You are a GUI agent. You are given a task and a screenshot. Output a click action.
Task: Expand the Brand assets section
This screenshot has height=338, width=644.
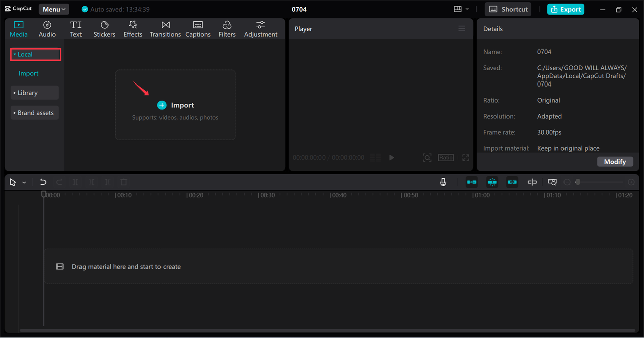pos(35,113)
